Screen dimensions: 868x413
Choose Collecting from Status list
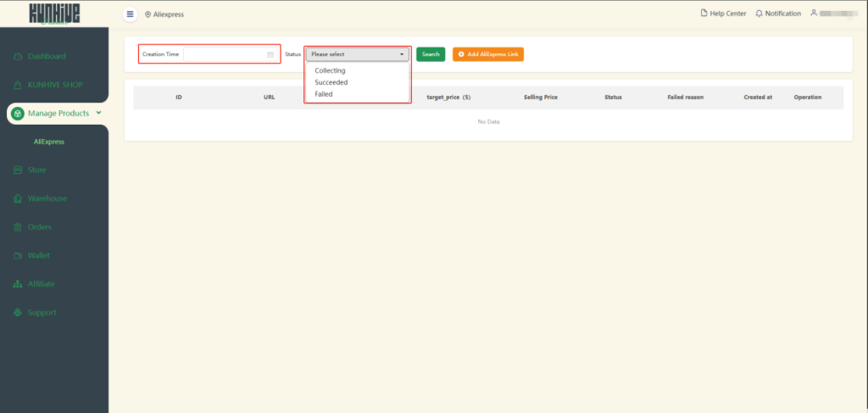[x=330, y=71]
